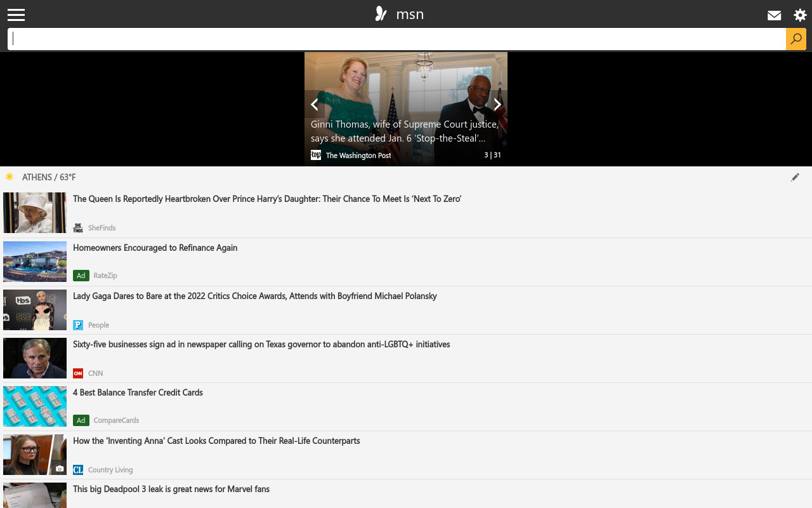This screenshot has width=812, height=508.
Task: Focus the search input field
Action: (x=396, y=39)
